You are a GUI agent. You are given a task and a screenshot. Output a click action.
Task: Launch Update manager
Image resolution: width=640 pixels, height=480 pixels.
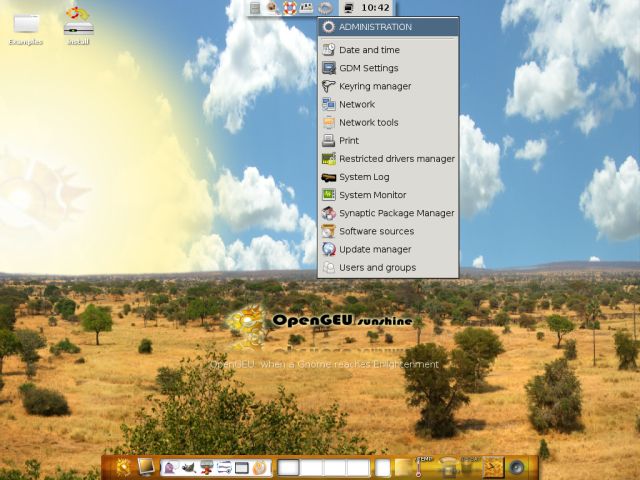click(x=388, y=249)
